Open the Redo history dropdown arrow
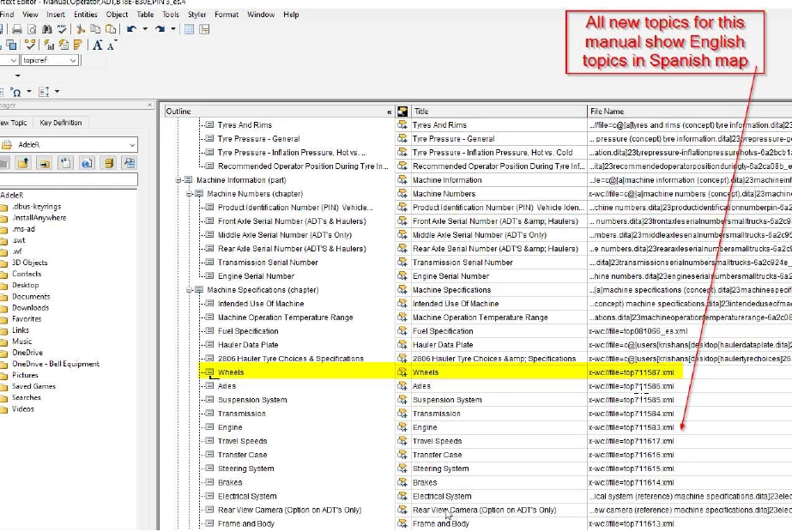The image size is (792, 532). pyautogui.click(x=172, y=29)
